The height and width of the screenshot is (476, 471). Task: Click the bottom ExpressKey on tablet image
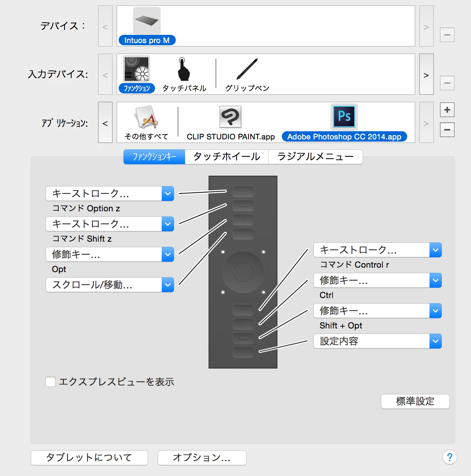(243, 353)
